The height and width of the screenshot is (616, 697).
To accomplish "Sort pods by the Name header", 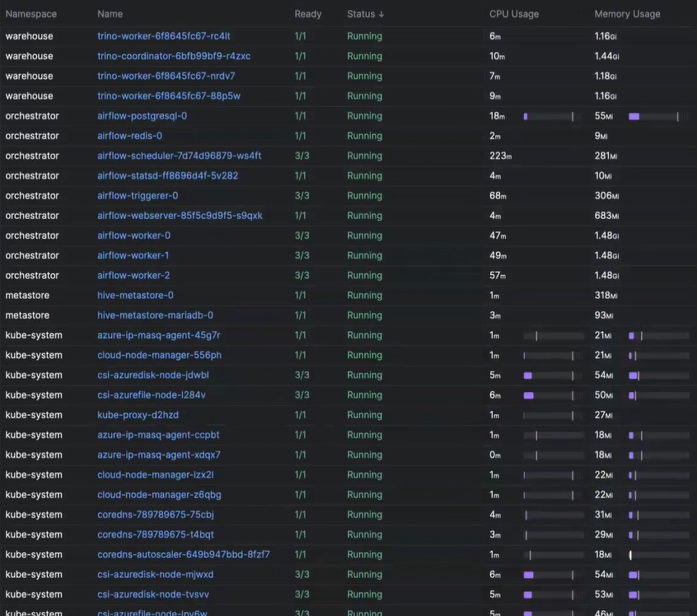I will pos(110,14).
